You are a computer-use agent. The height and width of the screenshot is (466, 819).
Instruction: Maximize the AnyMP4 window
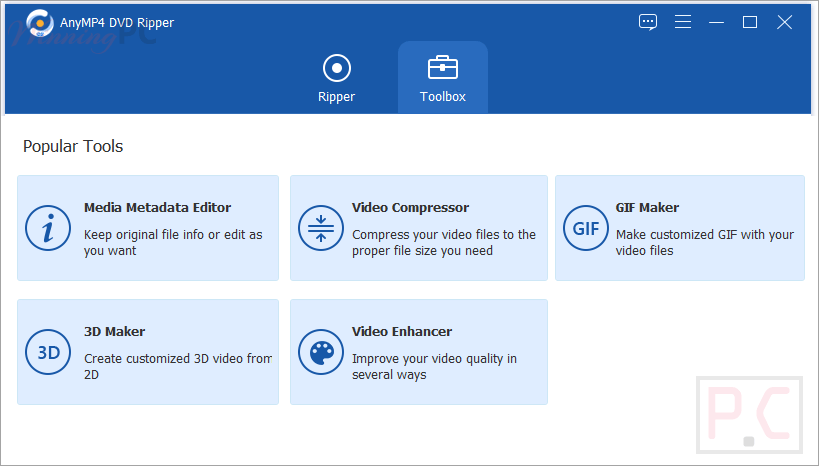pyautogui.click(x=750, y=22)
